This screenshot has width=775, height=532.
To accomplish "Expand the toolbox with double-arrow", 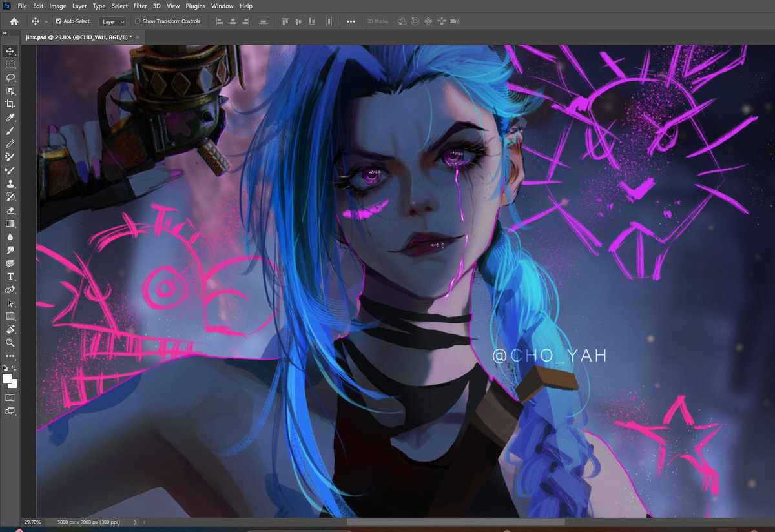I will pyautogui.click(x=5, y=33).
